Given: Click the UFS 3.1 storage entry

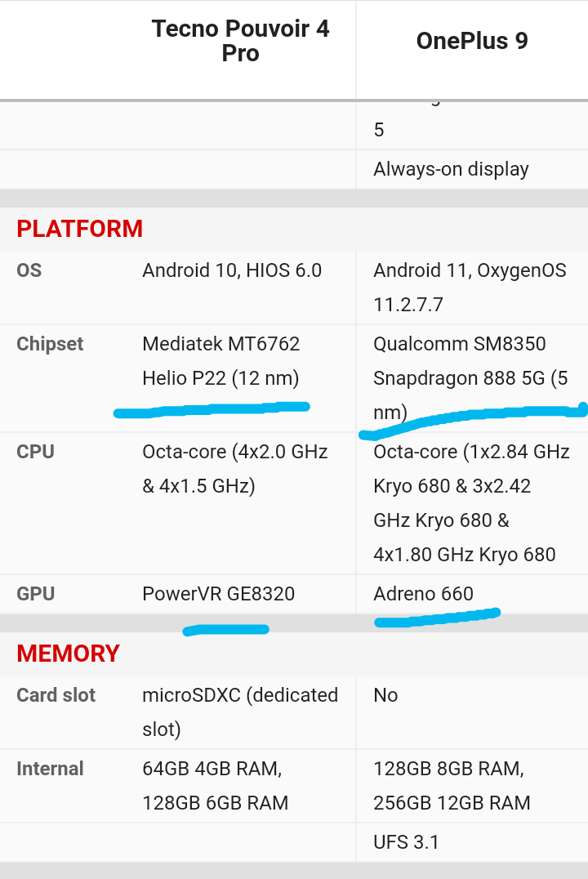Looking at the screenshot, I should [406, 842].
